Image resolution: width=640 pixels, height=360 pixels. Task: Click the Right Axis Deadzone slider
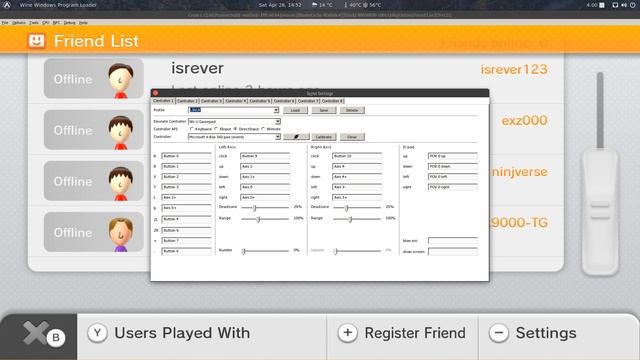(x=357, y=208)
